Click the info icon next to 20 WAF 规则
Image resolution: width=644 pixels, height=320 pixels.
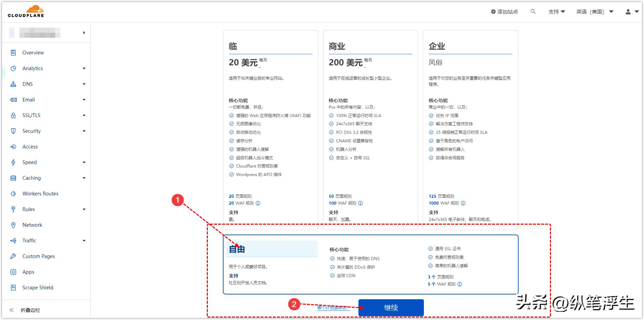click(258, 203)
